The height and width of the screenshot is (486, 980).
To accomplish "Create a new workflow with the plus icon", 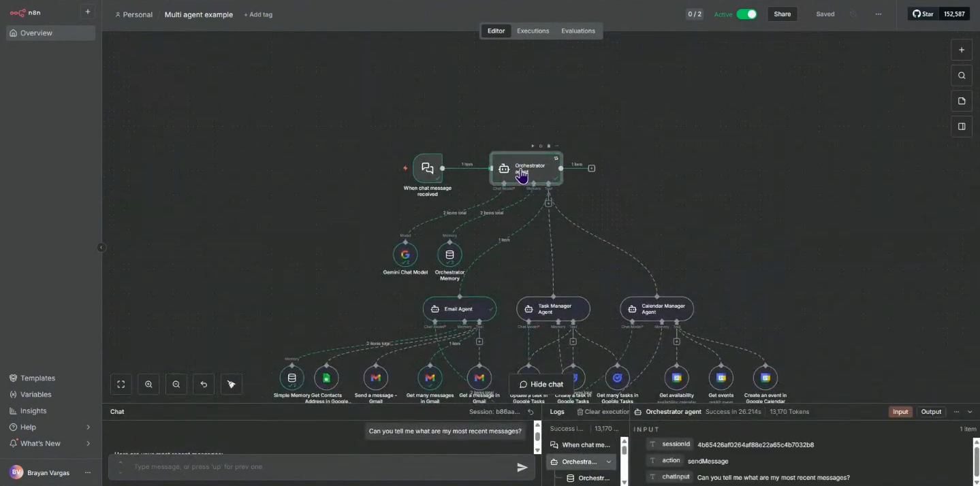I will coord(87,12).
